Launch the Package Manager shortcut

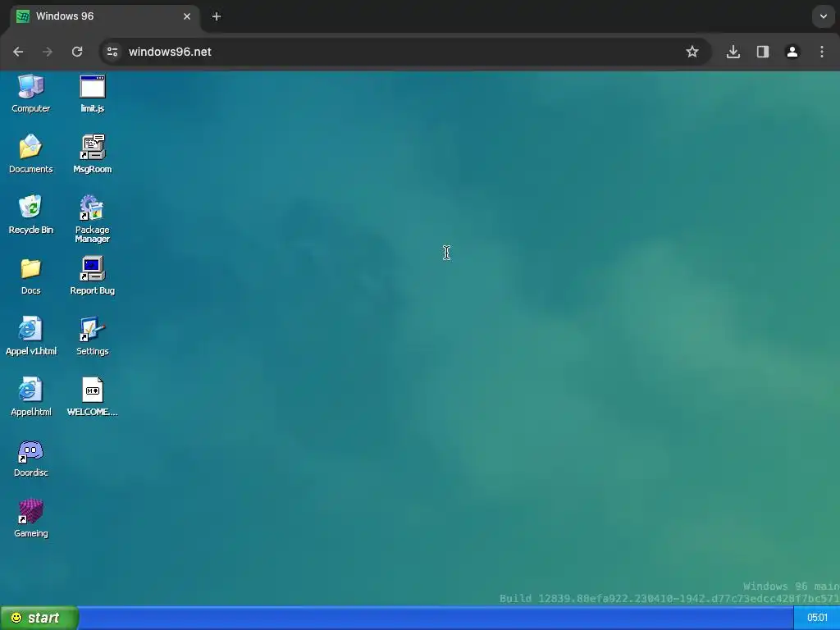coord(92,219)
